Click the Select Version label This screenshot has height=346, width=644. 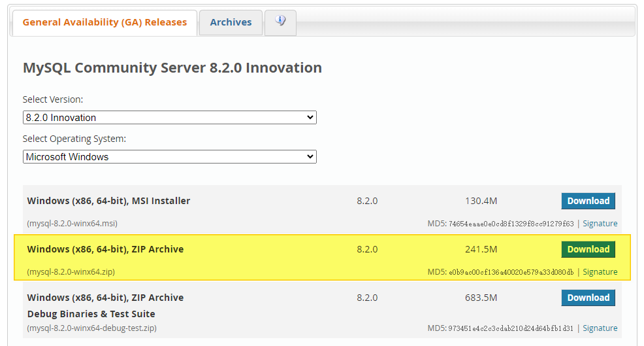click(52, 99)
